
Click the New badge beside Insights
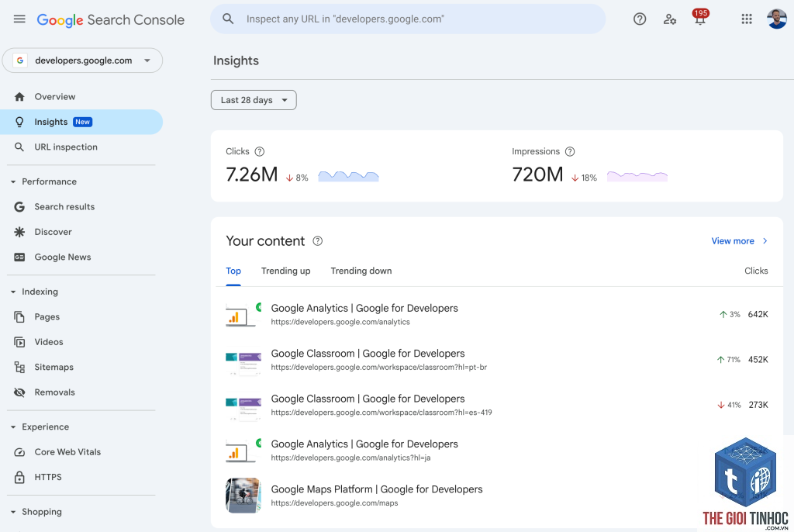click(82, 122)
